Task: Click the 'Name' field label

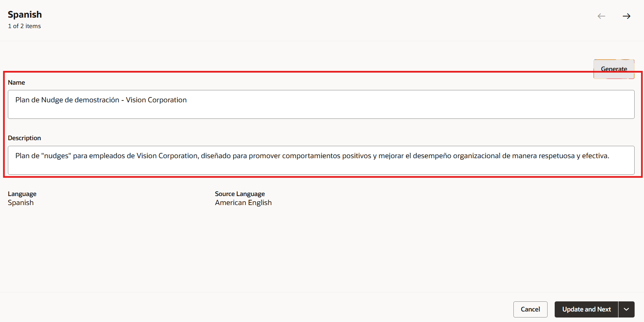Action: pos(17,82)
